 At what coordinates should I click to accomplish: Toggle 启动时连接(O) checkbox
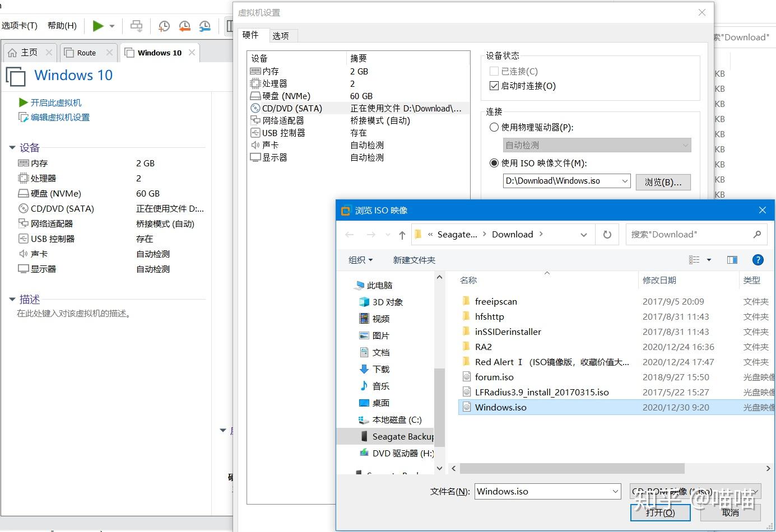click(x=494, y=86)
